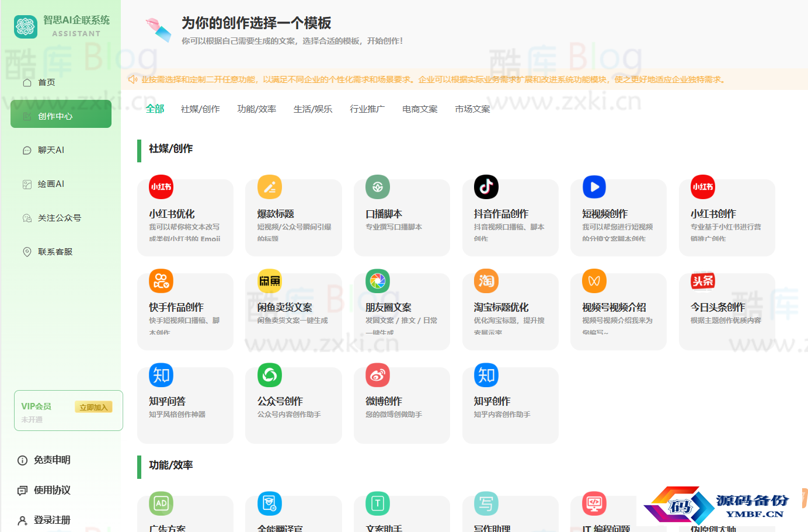Open the 知乎问答 icon

[161, 375]
